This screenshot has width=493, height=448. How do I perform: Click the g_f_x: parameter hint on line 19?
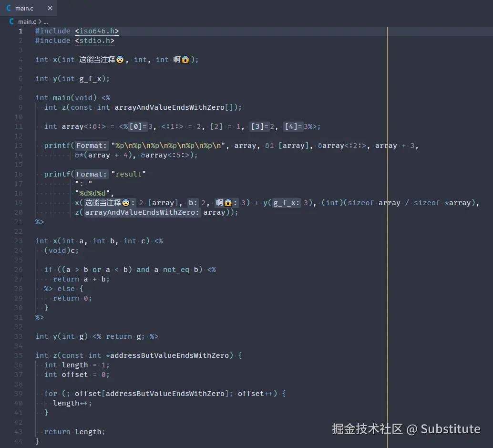coord(286,203)
